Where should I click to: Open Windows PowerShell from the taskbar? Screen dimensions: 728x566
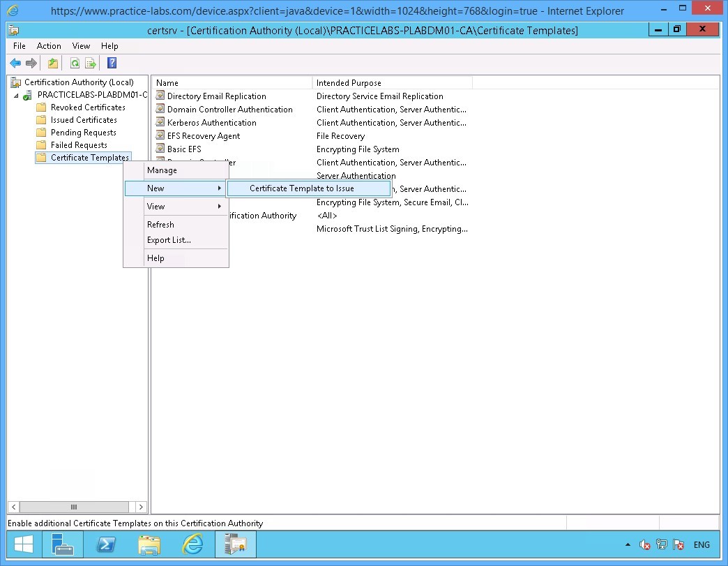point(106,544)
